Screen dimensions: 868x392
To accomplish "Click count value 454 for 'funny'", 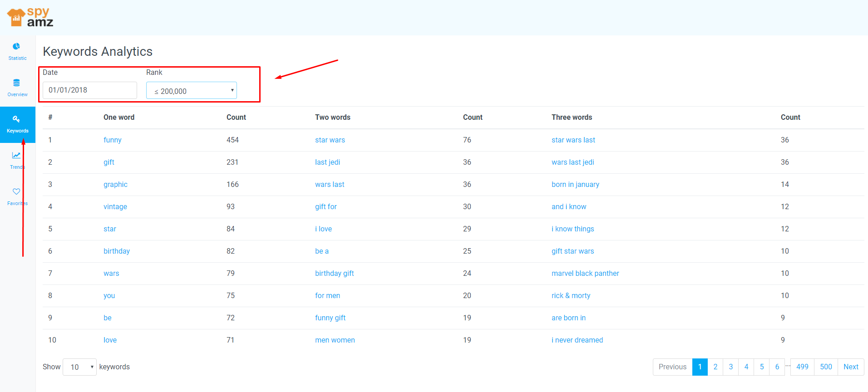I will click(232, 140).
